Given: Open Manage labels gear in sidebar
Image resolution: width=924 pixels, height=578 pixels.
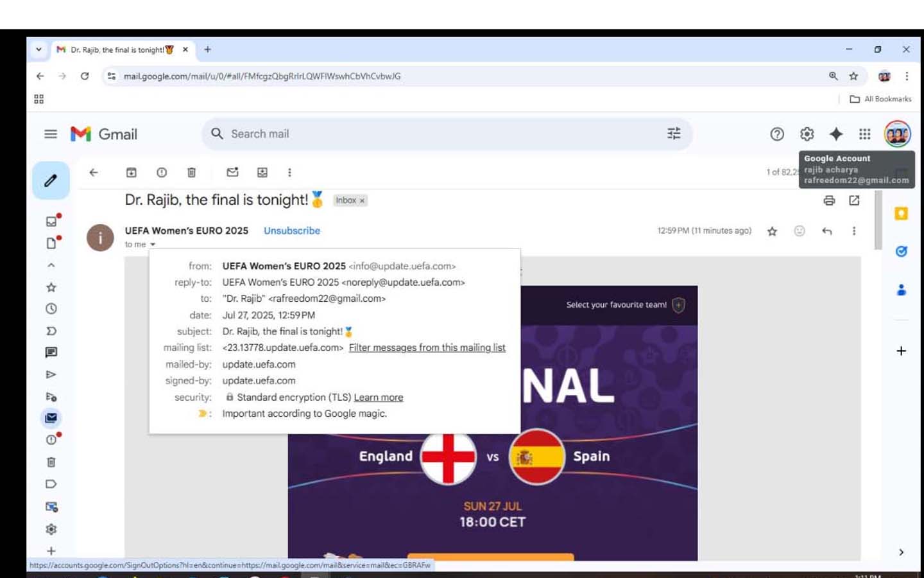Looking at the screenshot, I should (x=51, y=529).
